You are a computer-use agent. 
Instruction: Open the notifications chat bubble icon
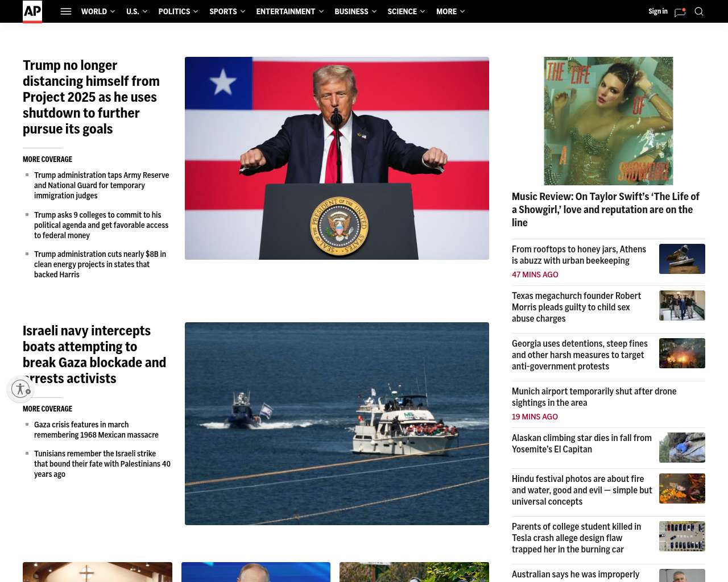tap(680, 12)
